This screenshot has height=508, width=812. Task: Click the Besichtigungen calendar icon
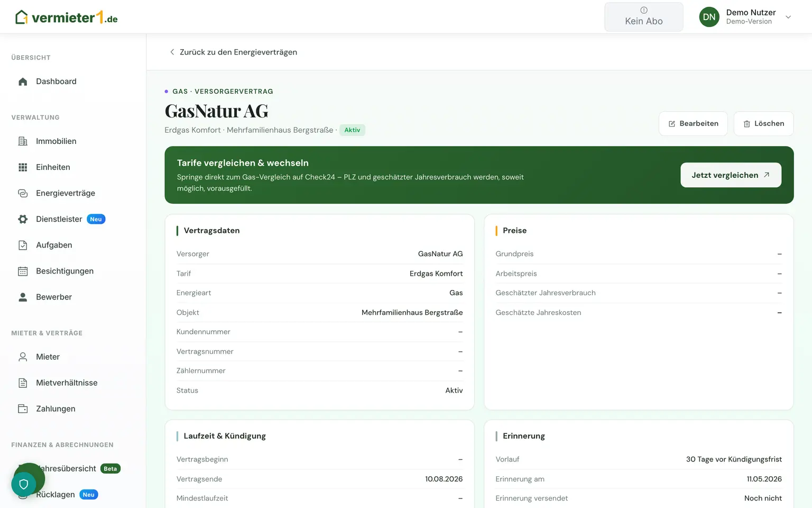(x=23, y=271)
